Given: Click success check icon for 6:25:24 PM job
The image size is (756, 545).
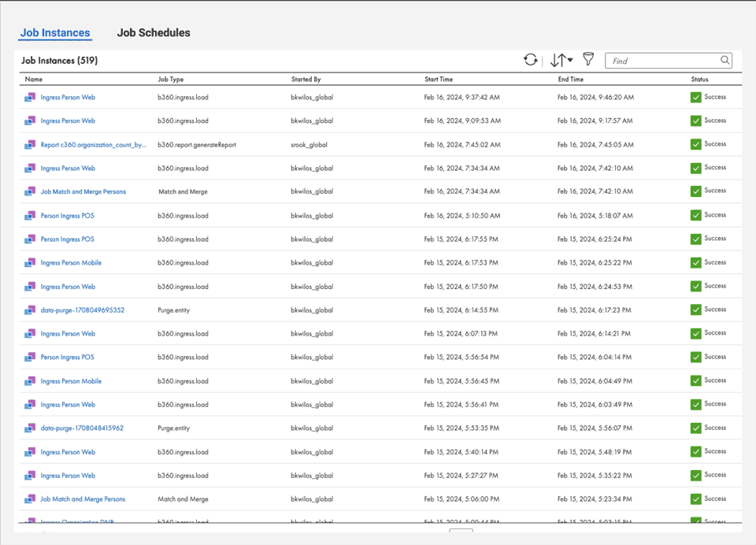Looking at the screenshot, I should 695,239.
